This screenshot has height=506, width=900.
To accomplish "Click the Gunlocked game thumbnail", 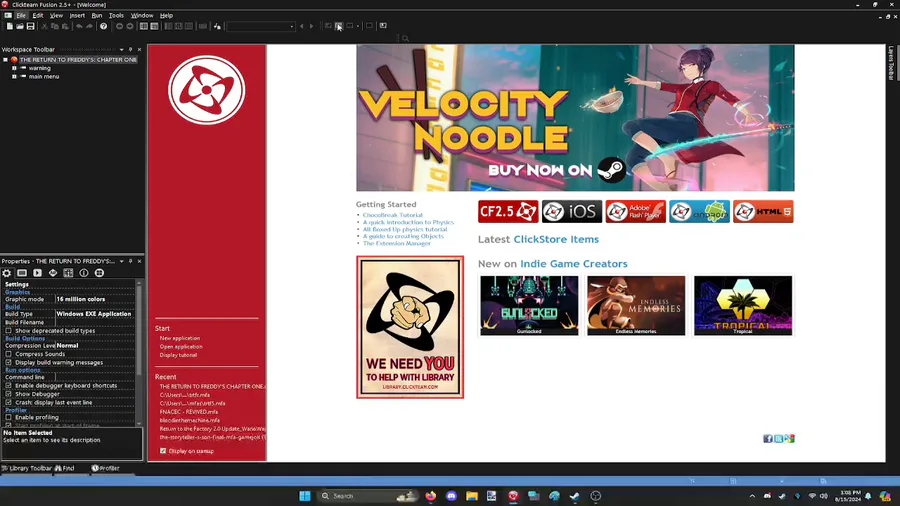I will 529,305.
